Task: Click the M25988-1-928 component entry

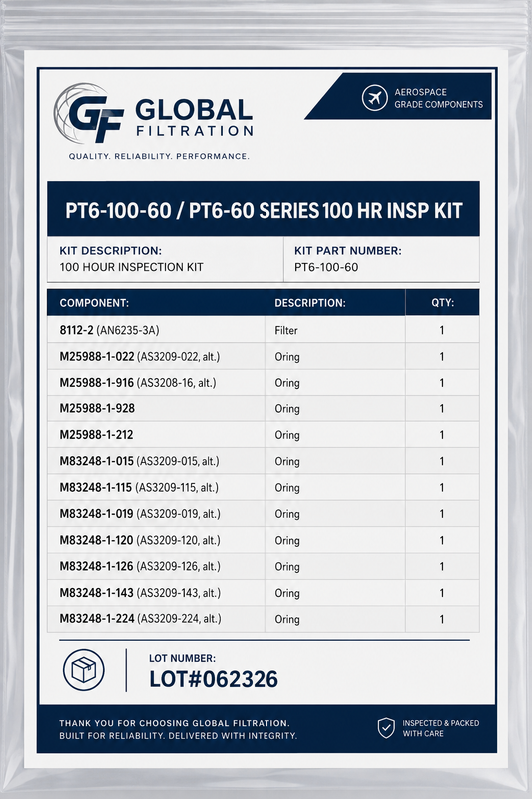Action: (97, 408)
